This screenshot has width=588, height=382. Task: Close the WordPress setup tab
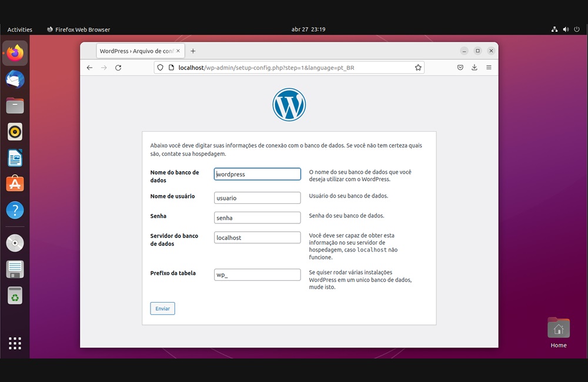click(178, 51)
